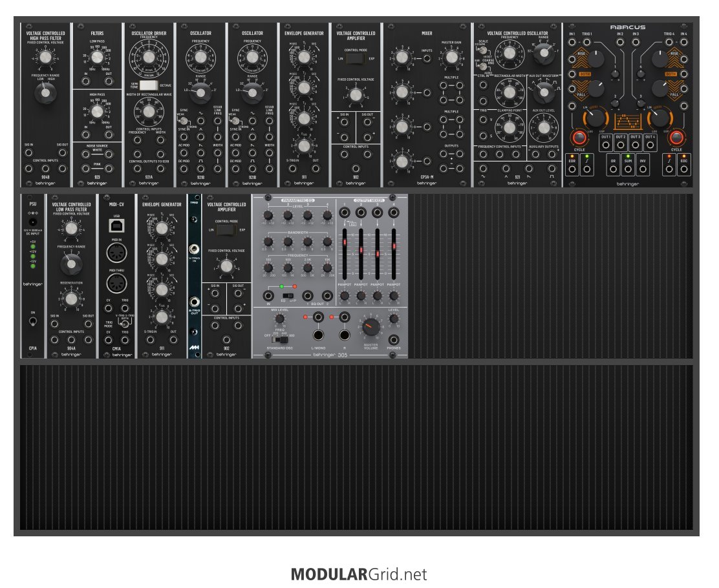Click the High Pass knob on Filters module
Image resolution: width=719 pixels, height=588 pixels.
(x=97, y=111)
